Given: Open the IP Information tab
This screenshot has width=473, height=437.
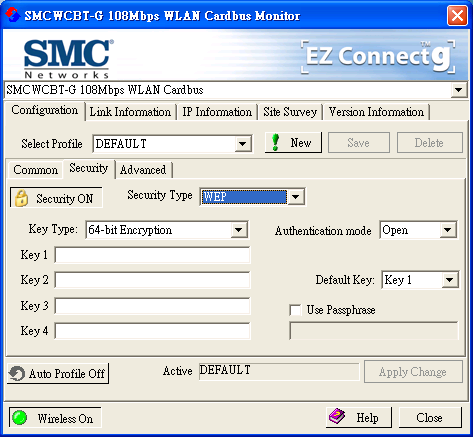Looking at the screenshot, I should pos(217,112).
